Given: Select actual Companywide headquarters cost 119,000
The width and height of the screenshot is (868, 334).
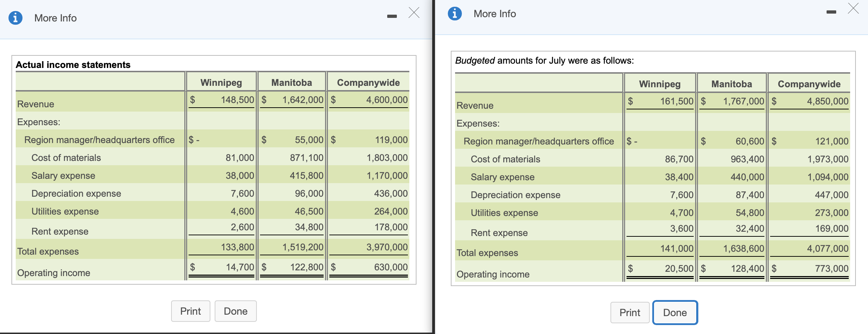Looking at the screenshot, I should (391, 140).
